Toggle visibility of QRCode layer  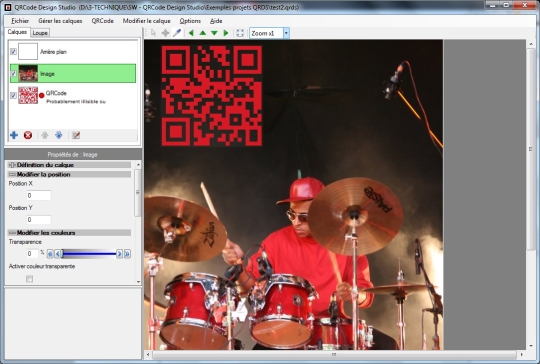pos(13,95)
